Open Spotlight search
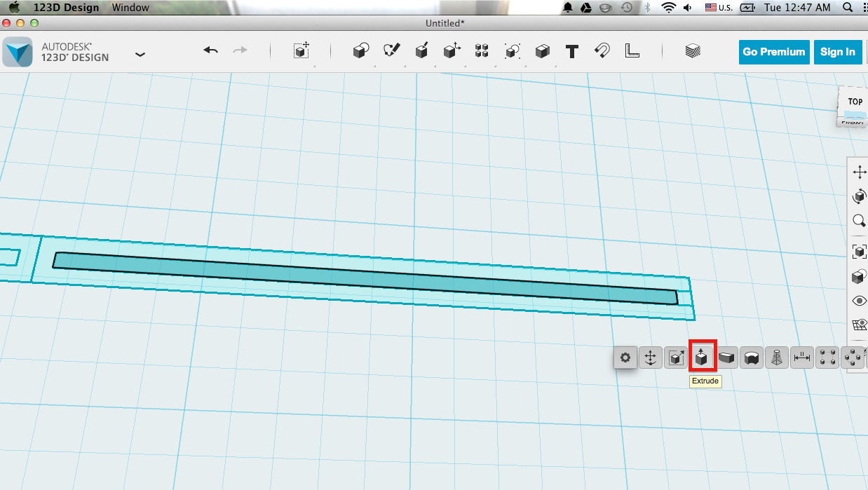868x490 pixels. tap(848, 7)
